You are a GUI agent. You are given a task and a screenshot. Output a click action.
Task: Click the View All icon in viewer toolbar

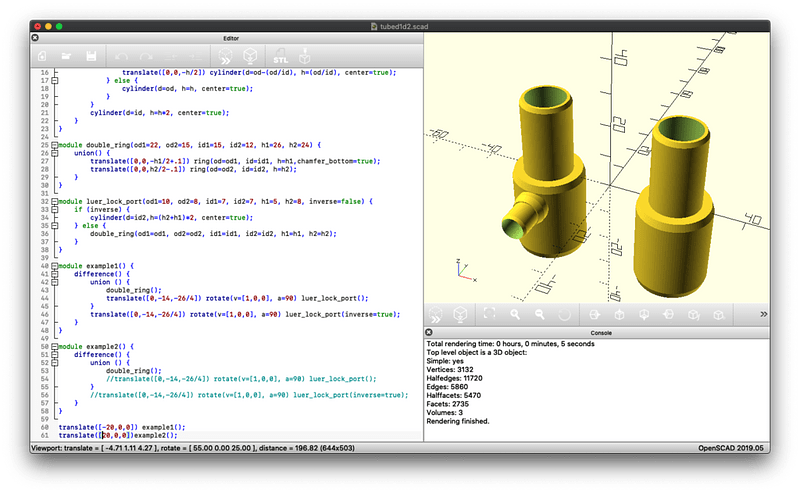click(x=489, y=314)
